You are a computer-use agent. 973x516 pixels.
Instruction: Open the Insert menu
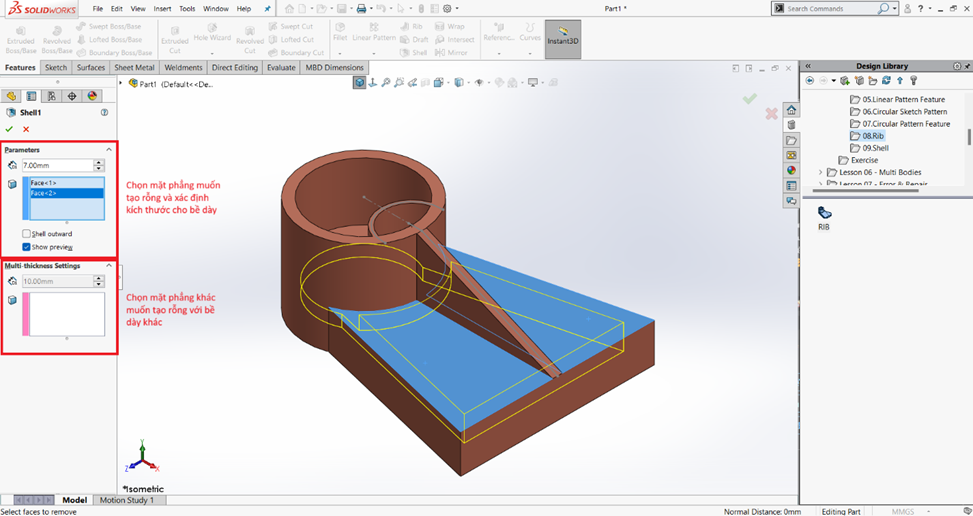click(162, 9)
